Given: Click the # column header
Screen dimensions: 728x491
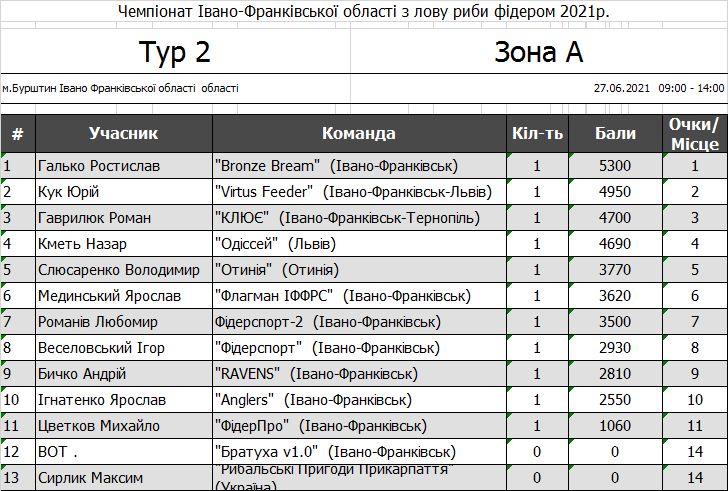Looking at the screenshot, I should tap(18, 134).
